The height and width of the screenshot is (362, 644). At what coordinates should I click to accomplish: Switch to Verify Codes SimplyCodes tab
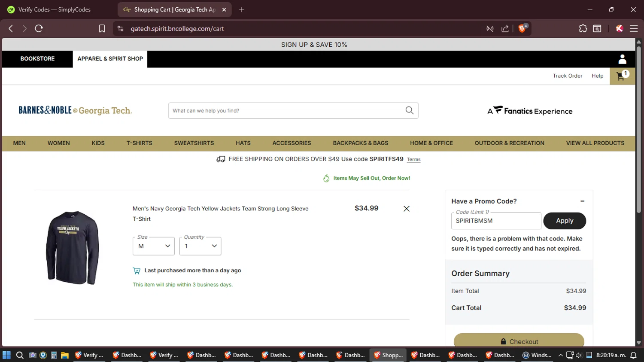55,9
